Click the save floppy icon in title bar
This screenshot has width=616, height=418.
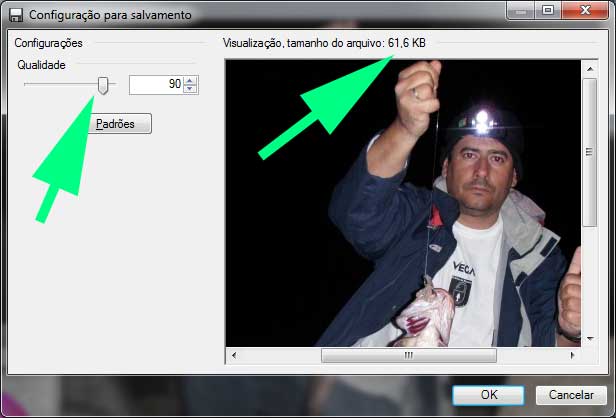[16, 15]
